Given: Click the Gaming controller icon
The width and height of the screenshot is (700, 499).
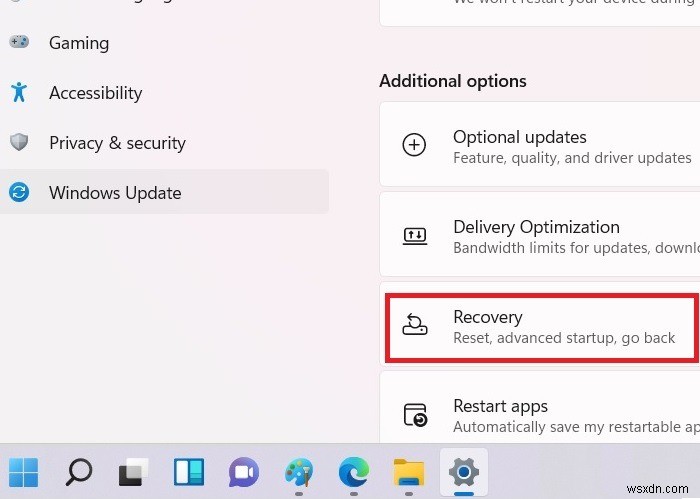Looking at the screenshot, I should pyautogui.click(x=19, y=42).
